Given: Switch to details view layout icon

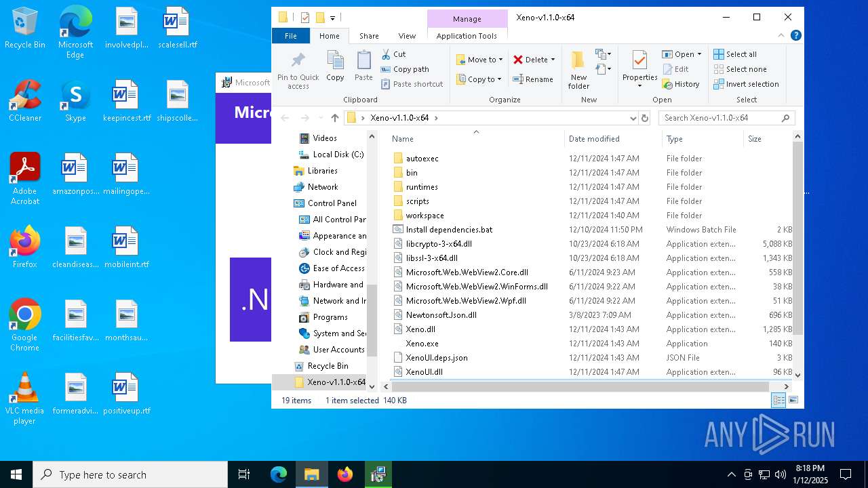Looking at the screenshot, I should click(x=778, y=400).
